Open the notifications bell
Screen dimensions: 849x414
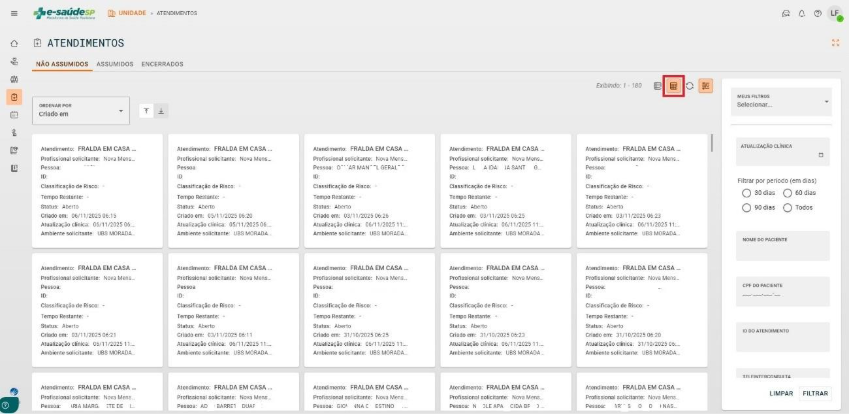802,14
